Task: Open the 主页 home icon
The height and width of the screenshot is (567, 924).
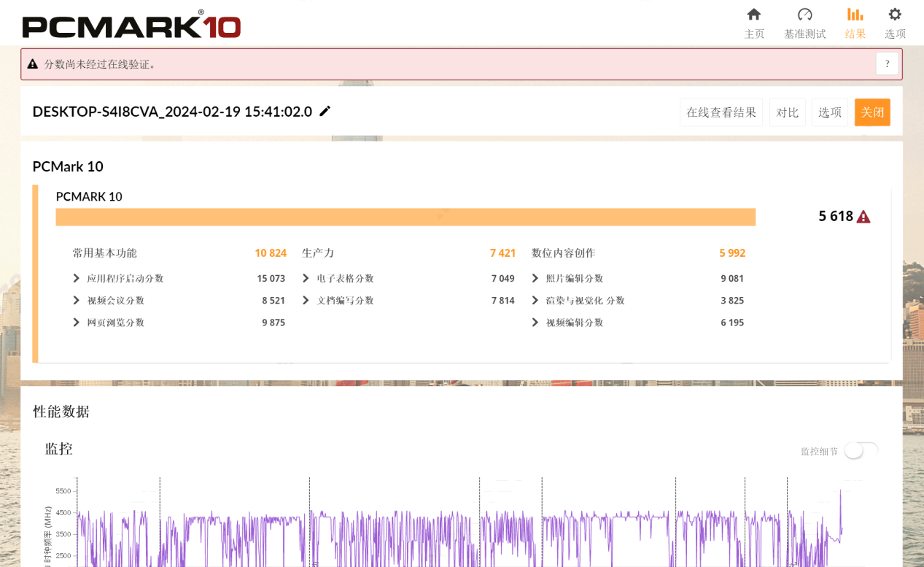Action: pos(754,15)
